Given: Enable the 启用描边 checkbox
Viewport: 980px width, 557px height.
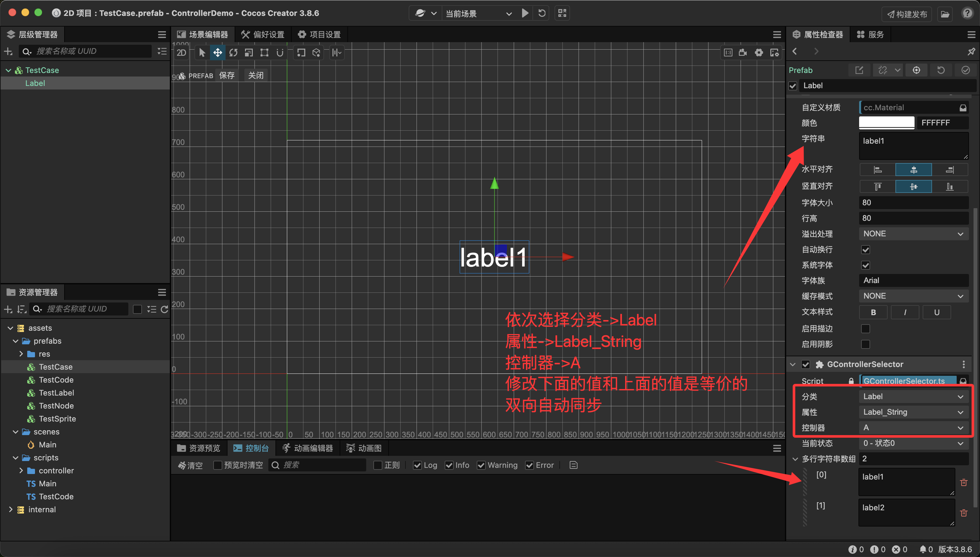Looking at the screenshot, I should (865, 329).
